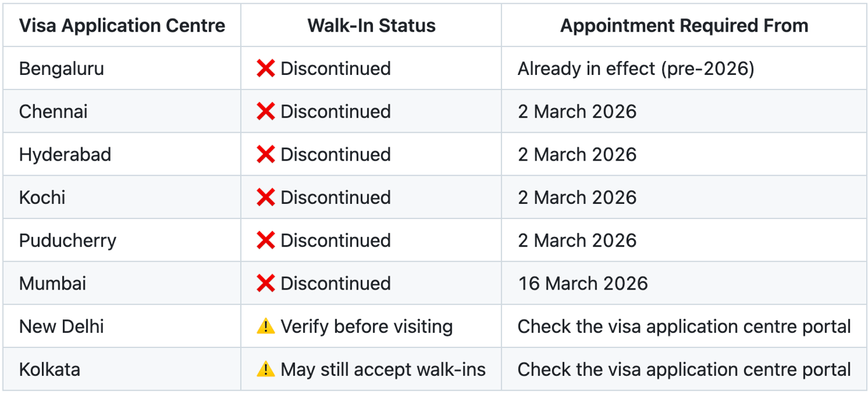Click the Visa Application Centre column header

pyautogui.click(x=122, y=25)
